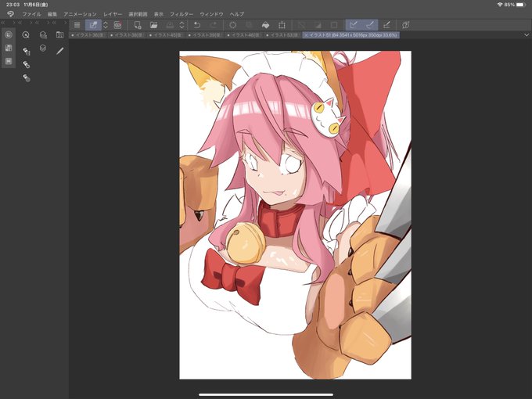The width and height of the screenshot is (532, 399).
Task: Open the フィルター menu
Action: click(182, 14)
